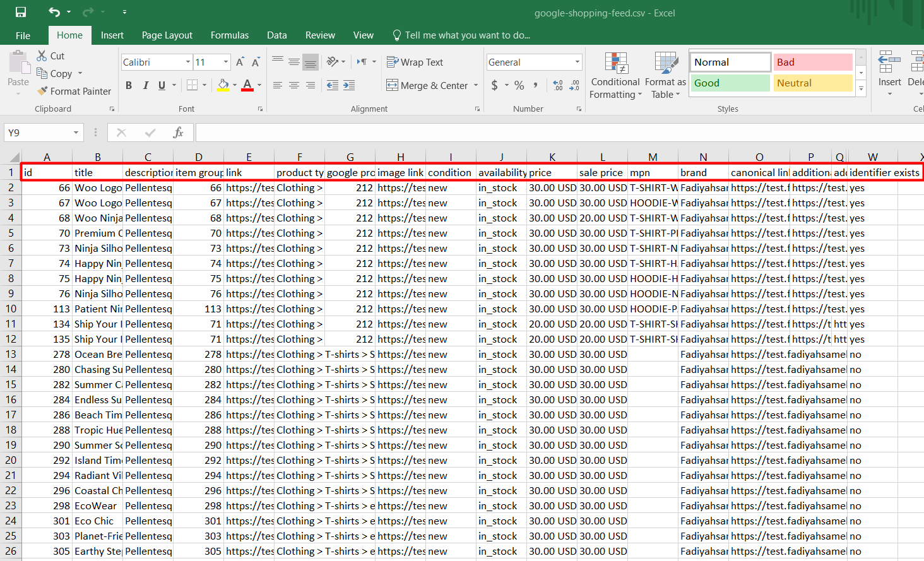Click the Comma Style icon
Viewport: 924px width, 561px height.
tap(536, 85)
